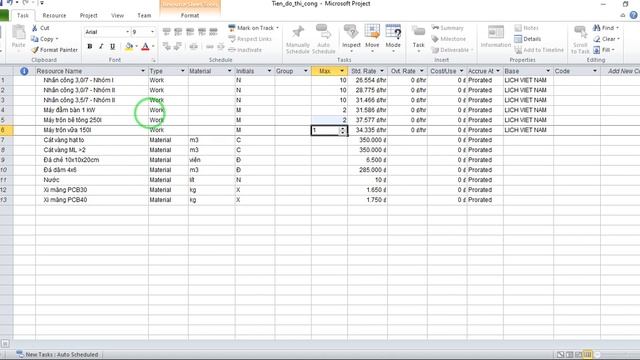Click Add to Timeline
Viewport: 640px width, 360px height.
(x=539, y=50)
